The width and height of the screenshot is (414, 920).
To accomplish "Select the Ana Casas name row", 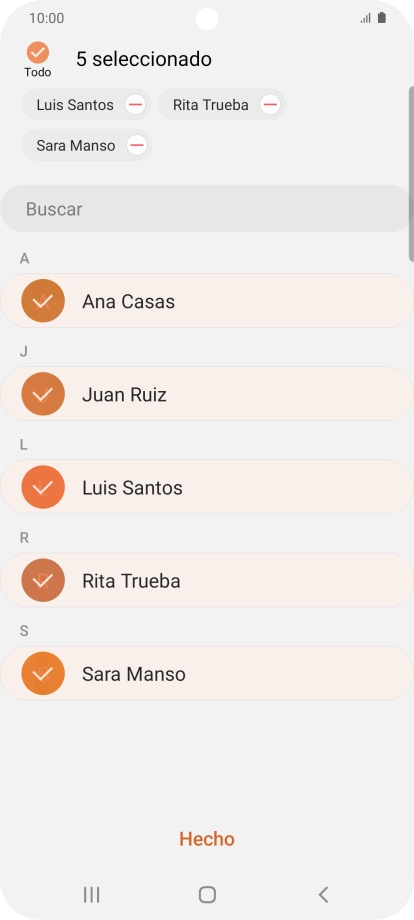I will click(x=207, y=301).
